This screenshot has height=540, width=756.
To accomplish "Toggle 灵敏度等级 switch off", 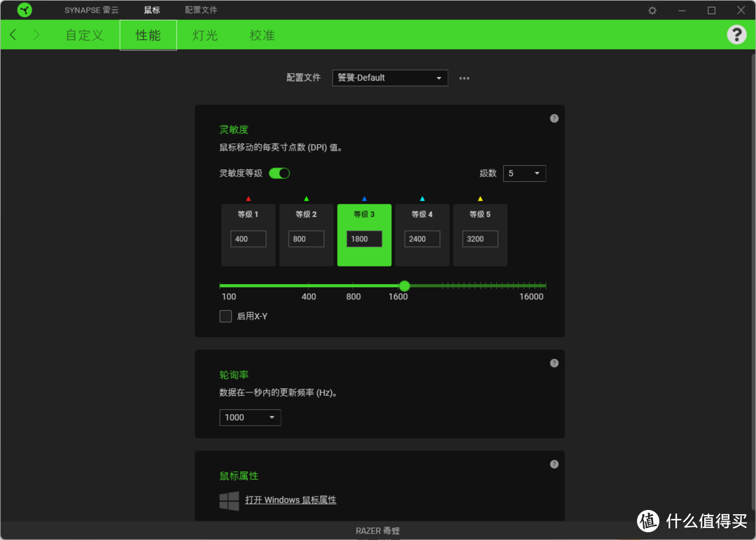I will (279, 173).
